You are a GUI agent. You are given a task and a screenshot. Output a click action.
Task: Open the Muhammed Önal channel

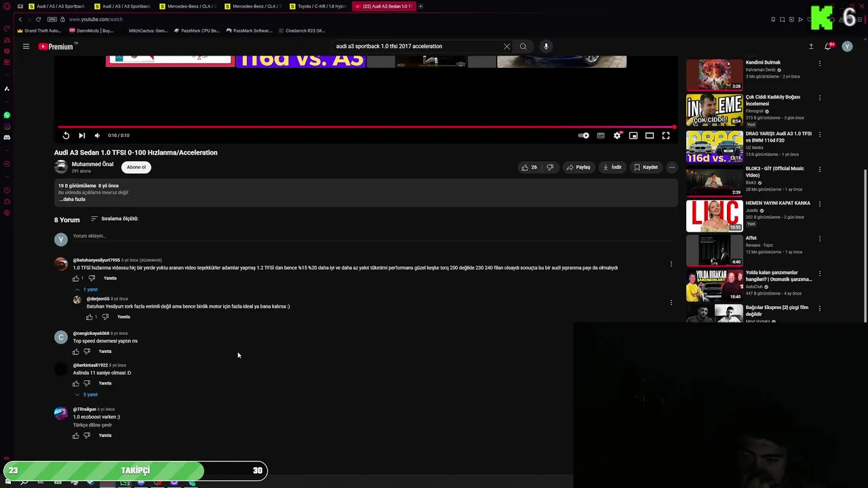[x=92, y=164]
